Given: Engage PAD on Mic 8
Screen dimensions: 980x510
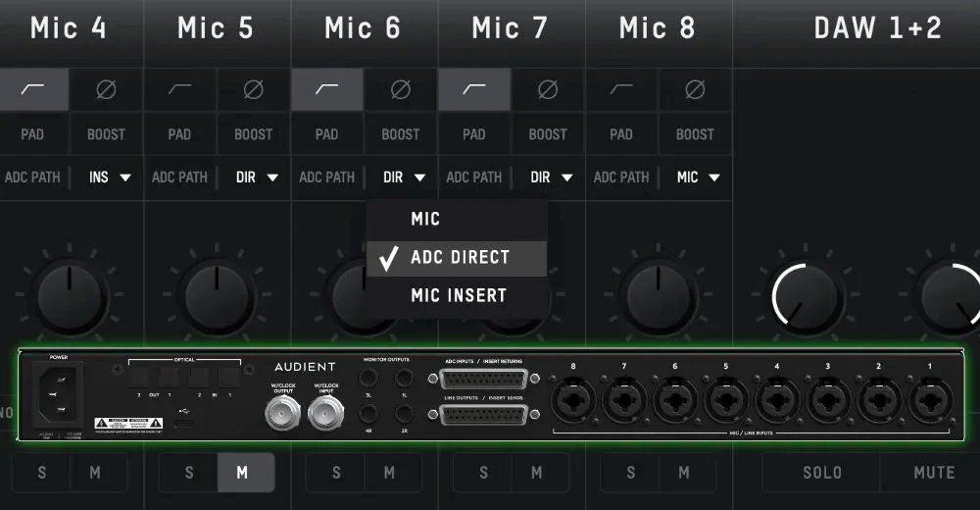Looking at the screenshot, I should click(621, 134).
